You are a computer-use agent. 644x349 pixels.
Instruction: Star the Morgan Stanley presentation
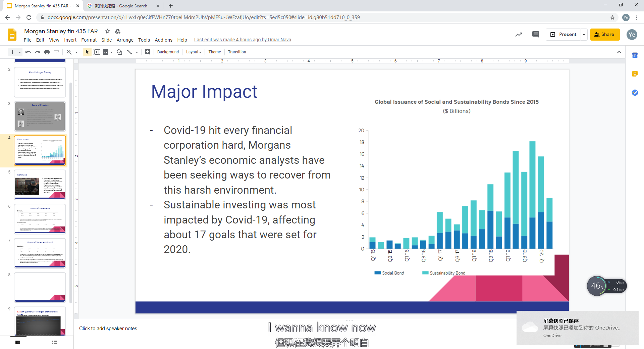(108, 31)
